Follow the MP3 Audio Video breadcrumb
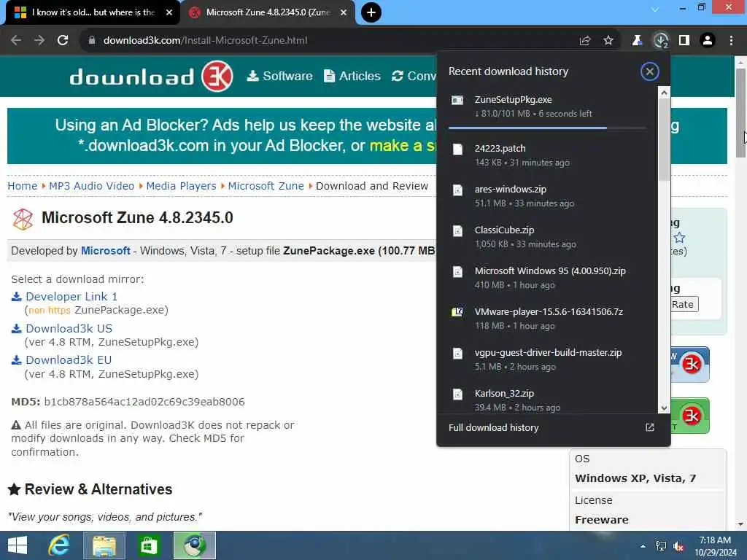Image resolution: width=747 pixels, height=560 pixels. (x=91, y=186)
